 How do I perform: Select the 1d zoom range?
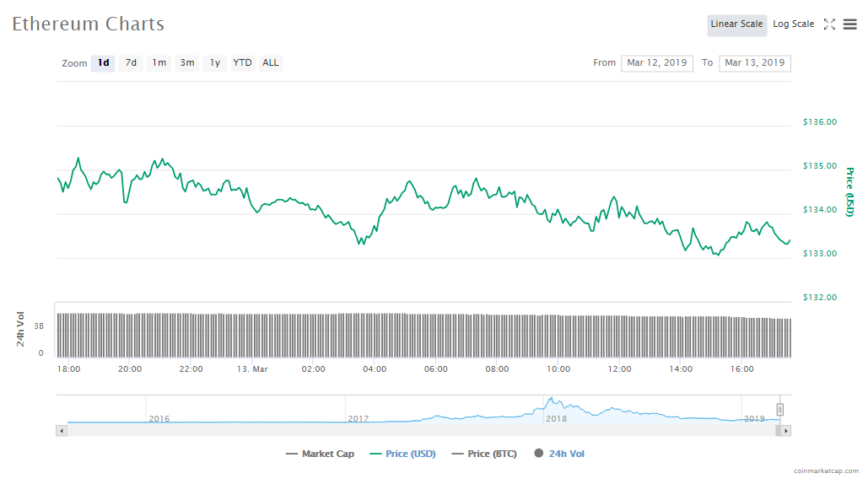[x=103, y=63]
